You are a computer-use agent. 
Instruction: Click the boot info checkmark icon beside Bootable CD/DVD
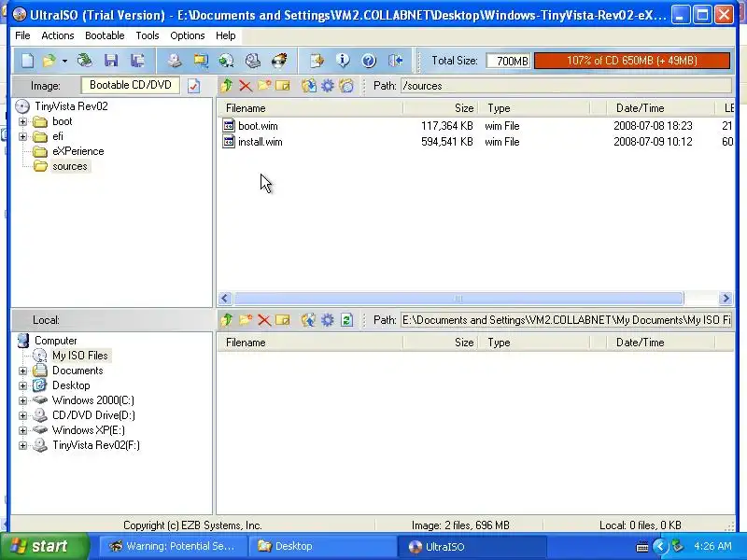pos(194,86)
